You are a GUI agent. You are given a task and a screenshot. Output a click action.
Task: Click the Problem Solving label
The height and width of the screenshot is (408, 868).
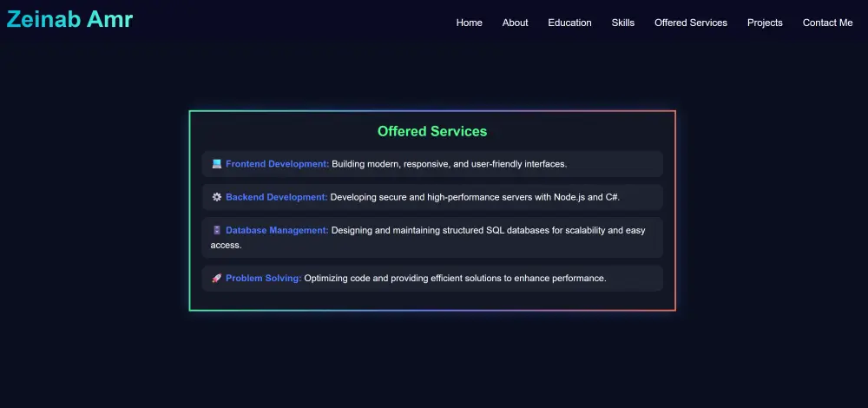tap(263, 279)
